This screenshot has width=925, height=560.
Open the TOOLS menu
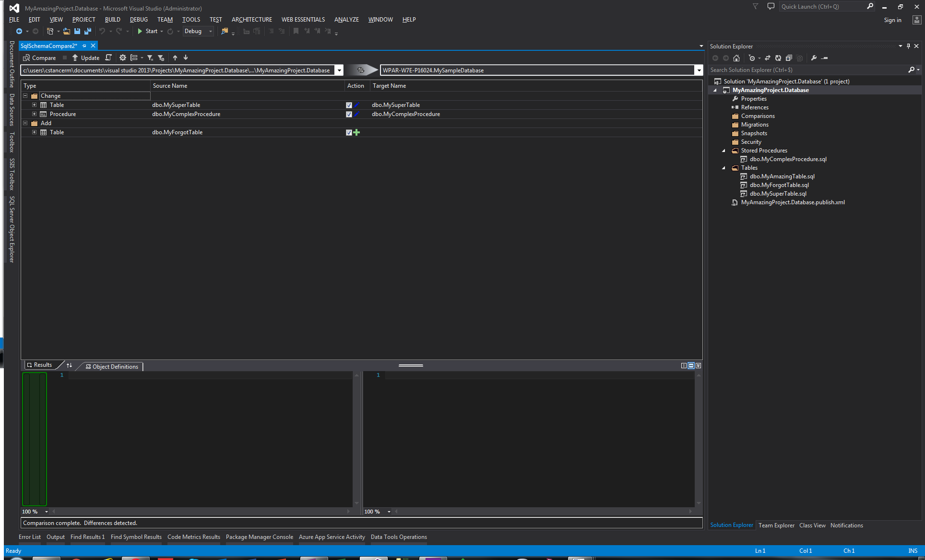click(x=191, y=20)
